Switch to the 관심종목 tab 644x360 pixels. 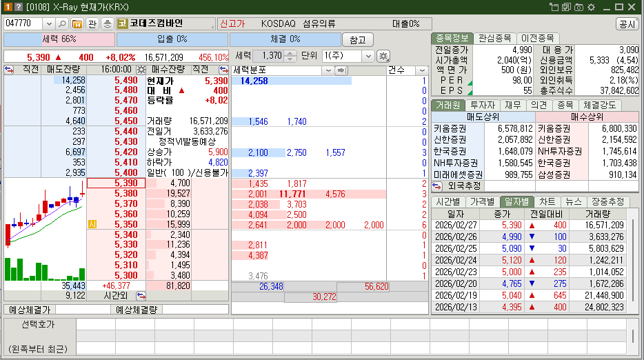495,38
